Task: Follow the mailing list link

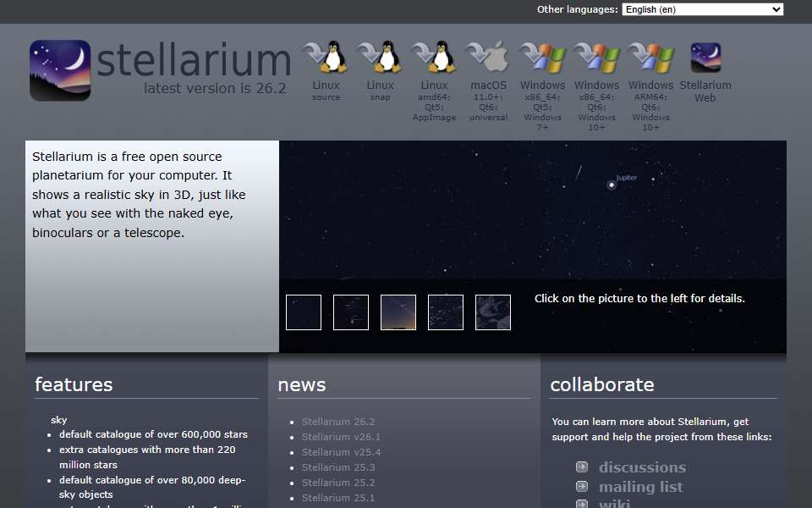Action: point(640,488)
